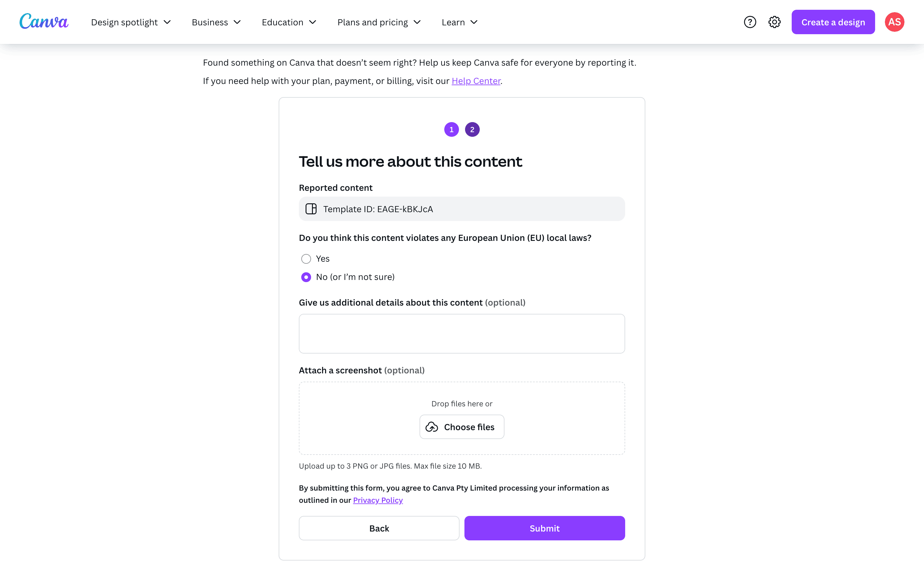Viewport: 924px width, 577px height.
Task: Open the help question mark icon
Action: click(x=750, y=22)
